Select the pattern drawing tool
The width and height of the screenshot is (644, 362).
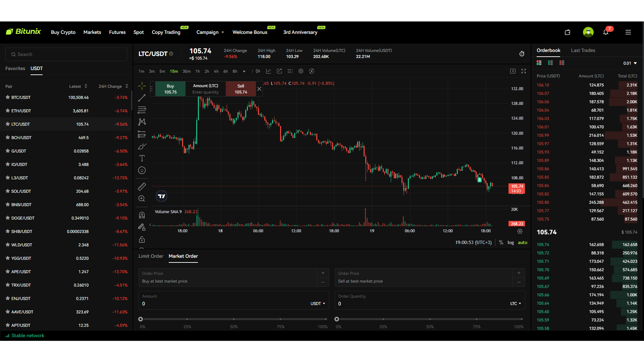click(142, 122)
